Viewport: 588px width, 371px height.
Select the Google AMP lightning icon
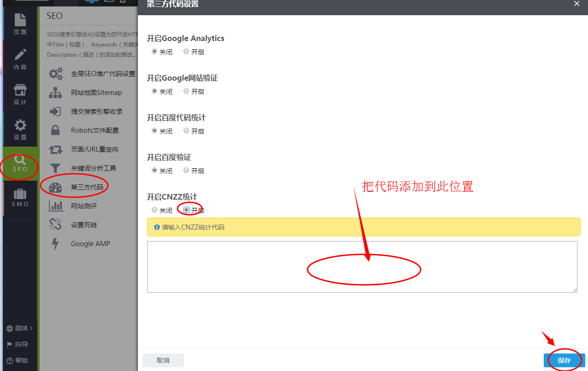tap(55, 243)
